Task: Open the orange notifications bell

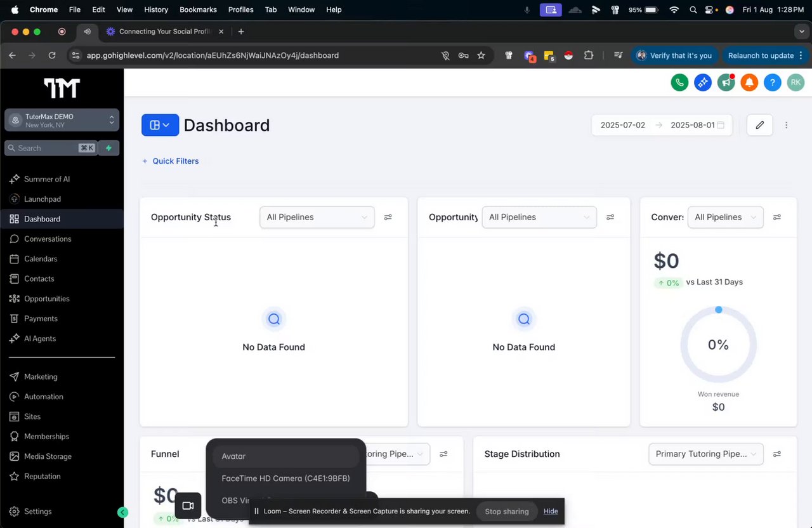Action: coord(749,82)
